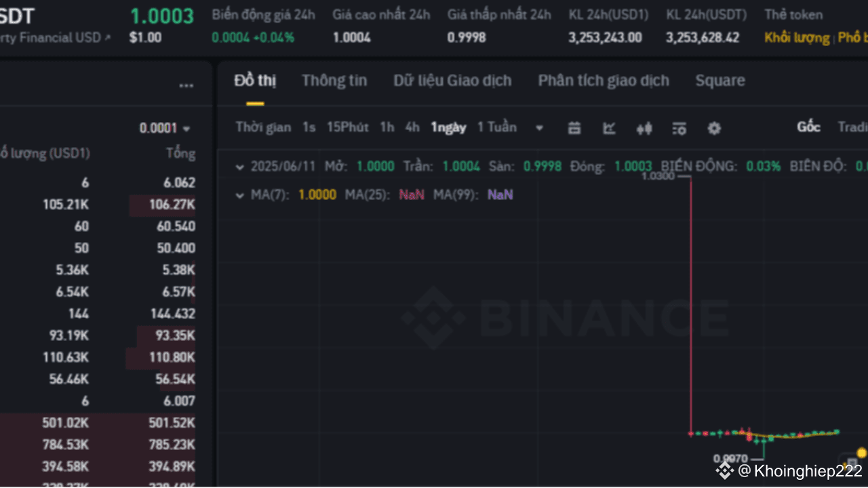Click the USDT 24h volume 3,253,628.42
Screen dimensions: 868x488
coord(703,38)
